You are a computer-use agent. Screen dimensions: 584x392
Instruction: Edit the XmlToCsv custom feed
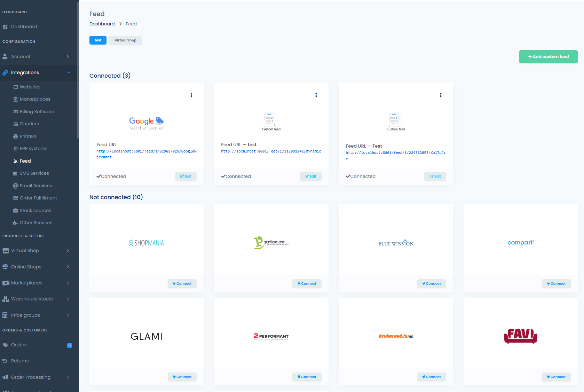(x=435, y=177)
